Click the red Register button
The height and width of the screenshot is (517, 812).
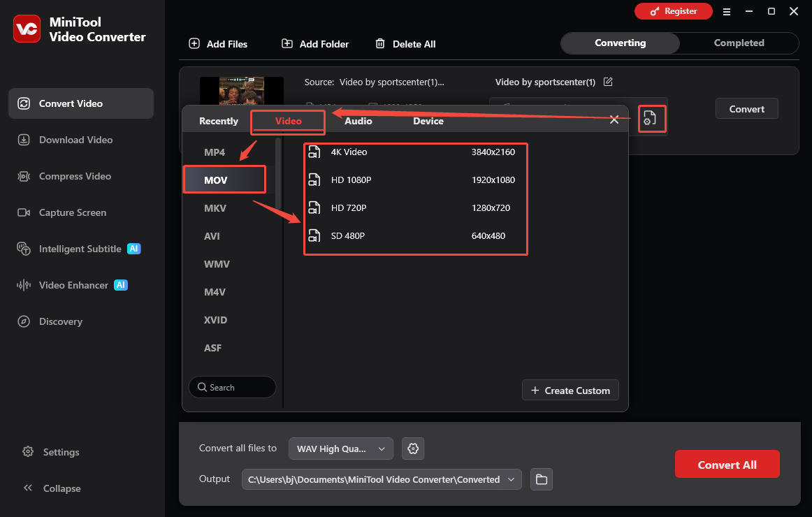point(673,11)
